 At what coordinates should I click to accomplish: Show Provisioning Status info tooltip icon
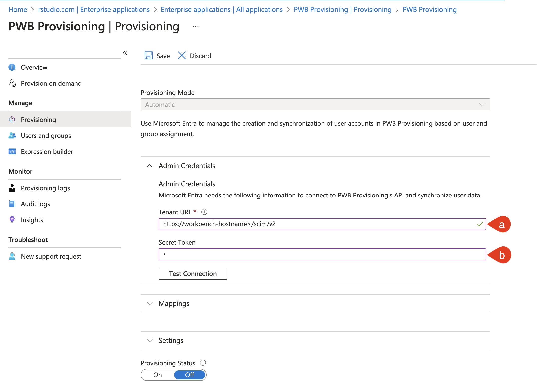pos(203,363)
